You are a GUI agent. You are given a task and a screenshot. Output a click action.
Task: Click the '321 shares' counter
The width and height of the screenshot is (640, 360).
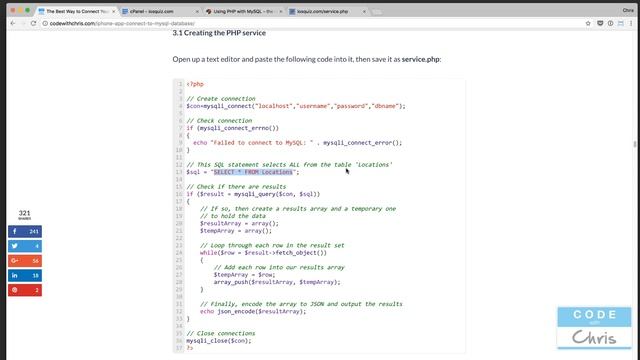pyautogui.click(x=24, y=215)
